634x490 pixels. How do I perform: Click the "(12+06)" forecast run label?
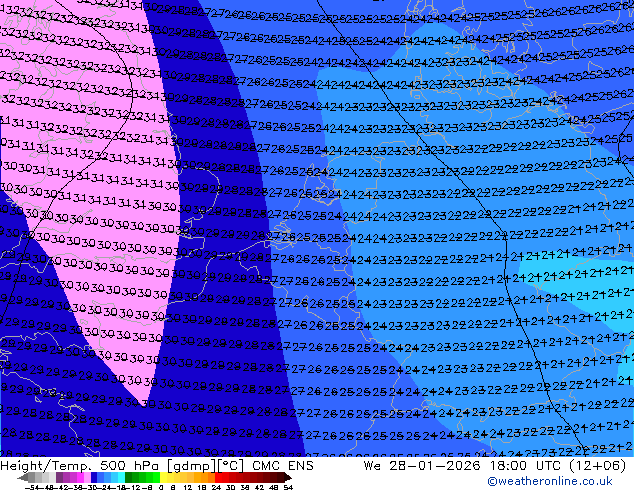(597, 466)
